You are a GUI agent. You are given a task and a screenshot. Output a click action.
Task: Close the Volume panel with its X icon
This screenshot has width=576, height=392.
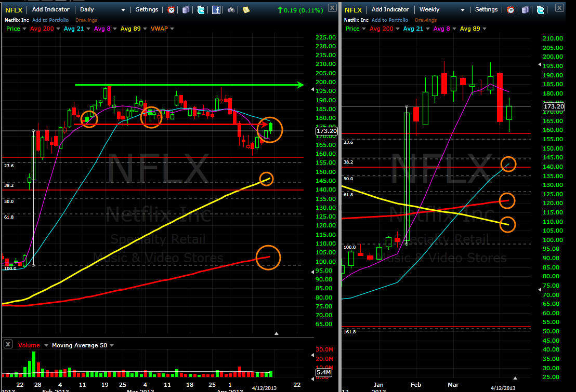pyautogui.click(x=8, y=344)
